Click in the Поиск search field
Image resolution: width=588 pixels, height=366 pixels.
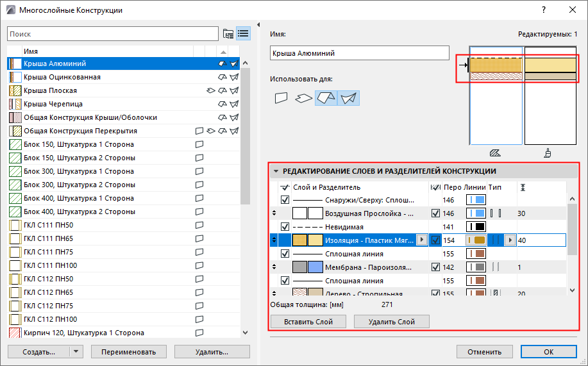click(x=112, y=34)
